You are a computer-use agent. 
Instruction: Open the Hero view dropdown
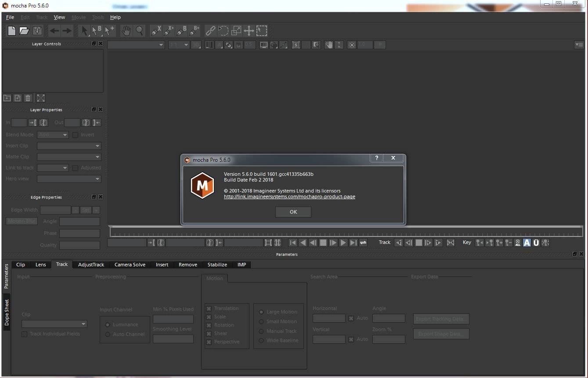coord(69,179)
